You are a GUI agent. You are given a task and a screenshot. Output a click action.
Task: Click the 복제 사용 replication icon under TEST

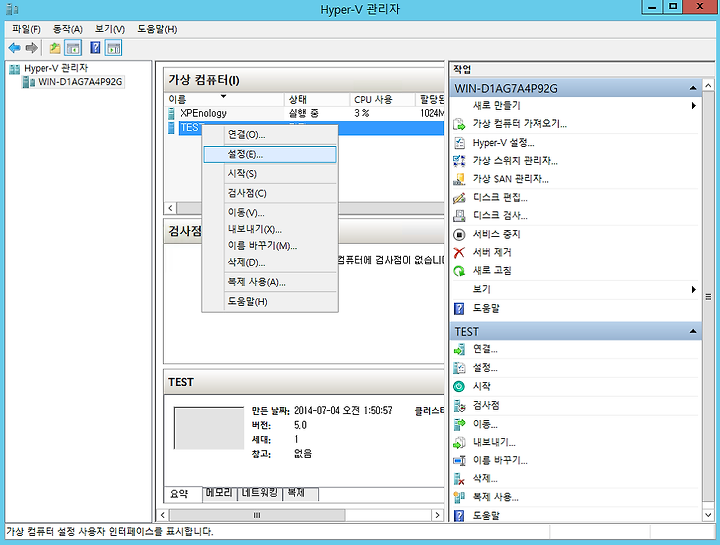(459, 497)
